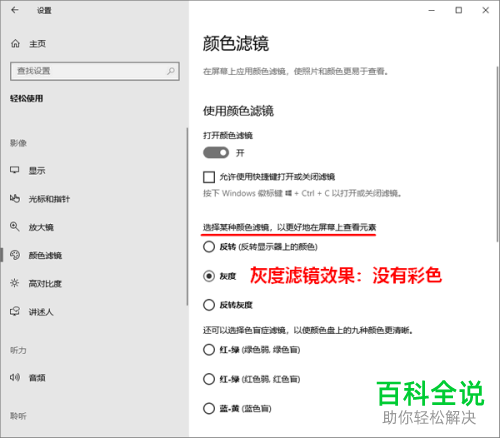500x438 pixels.
Task: Minimize the settings window
Action: click(x=432, y=10)
